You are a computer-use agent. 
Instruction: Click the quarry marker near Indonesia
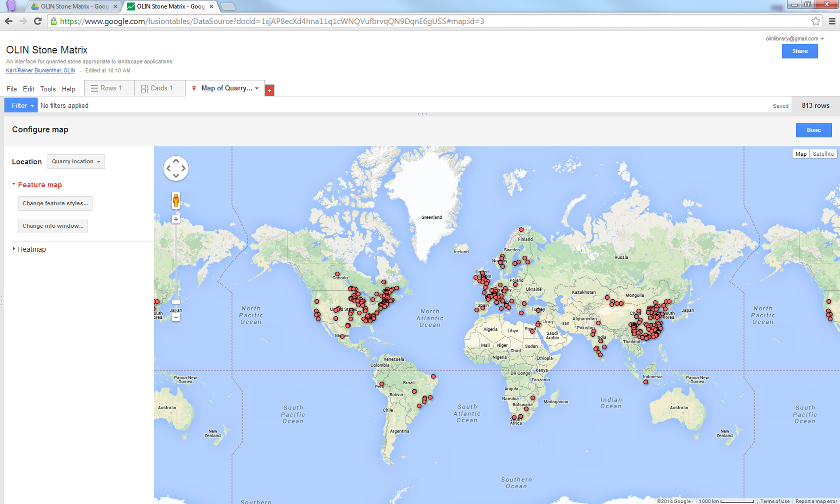tap(645, 382)
